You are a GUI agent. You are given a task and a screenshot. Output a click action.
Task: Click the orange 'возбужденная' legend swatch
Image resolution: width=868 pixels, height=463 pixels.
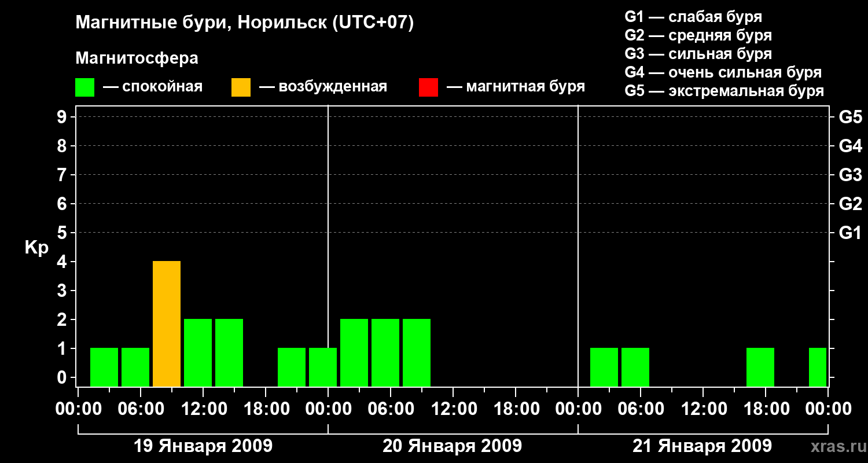(241, 87)
